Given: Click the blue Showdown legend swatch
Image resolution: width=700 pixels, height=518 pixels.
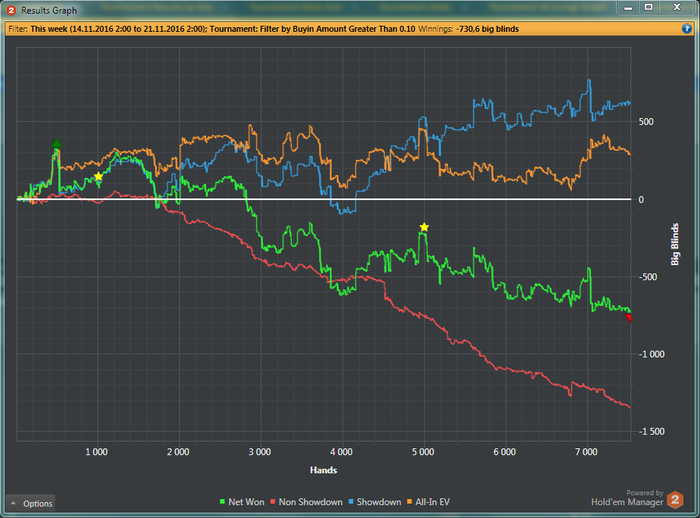Looking at the screenshot, I should click(x=351, y=502).
